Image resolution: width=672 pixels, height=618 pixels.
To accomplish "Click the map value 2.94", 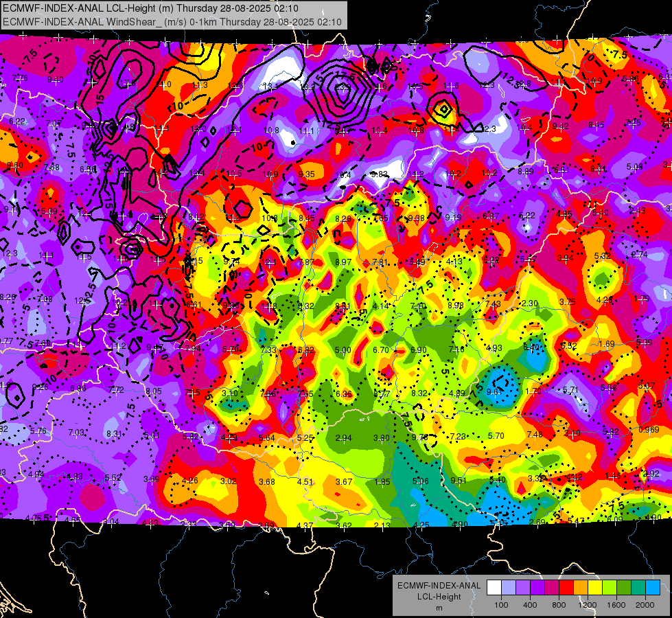I will point(344,438).
